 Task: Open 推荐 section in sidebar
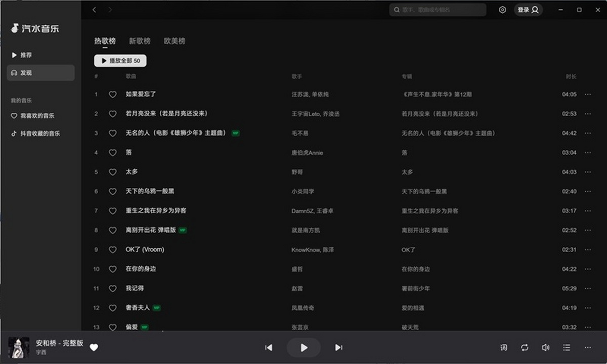25,55
